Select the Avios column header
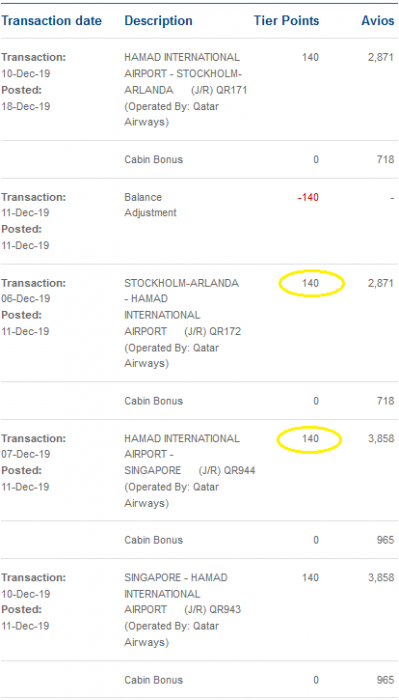 [378, 21]
